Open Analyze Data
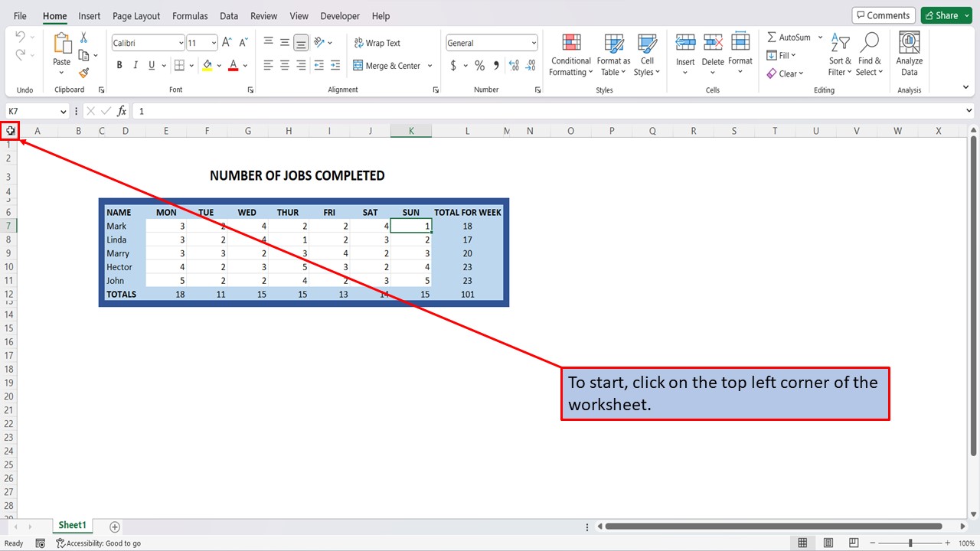This screenshot has height=551, width=980. [x=910, y=54]
